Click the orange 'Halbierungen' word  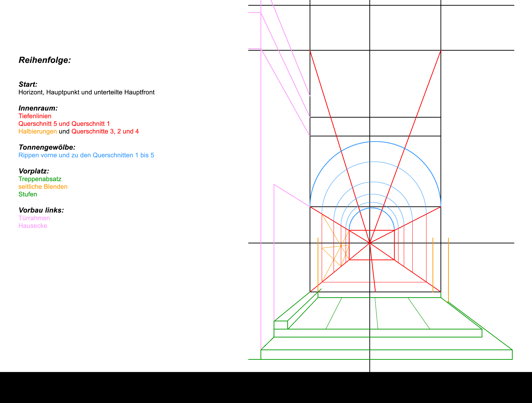[x=38, y=131]
